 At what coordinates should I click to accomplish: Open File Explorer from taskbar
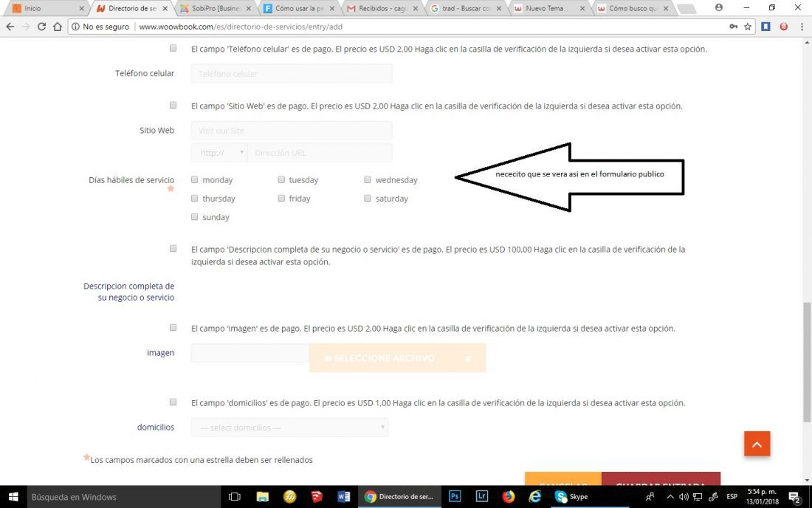(x=263, y=497)
